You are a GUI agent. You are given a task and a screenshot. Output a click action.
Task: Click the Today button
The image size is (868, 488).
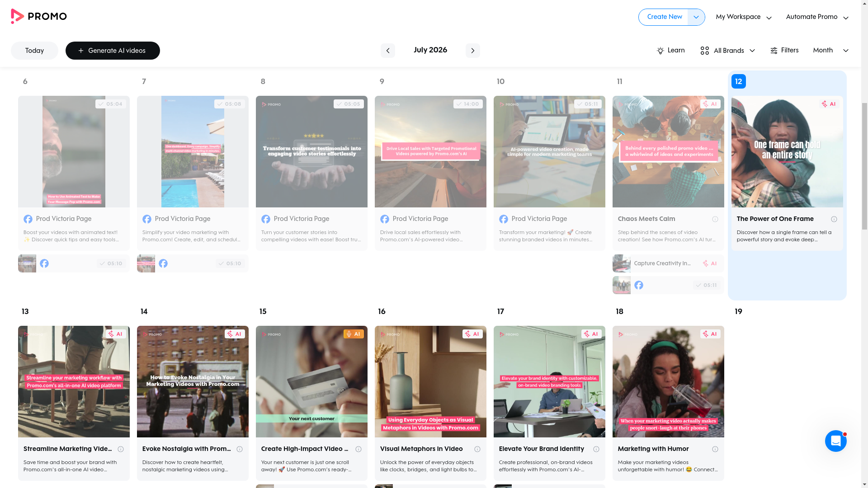point(34,51)
